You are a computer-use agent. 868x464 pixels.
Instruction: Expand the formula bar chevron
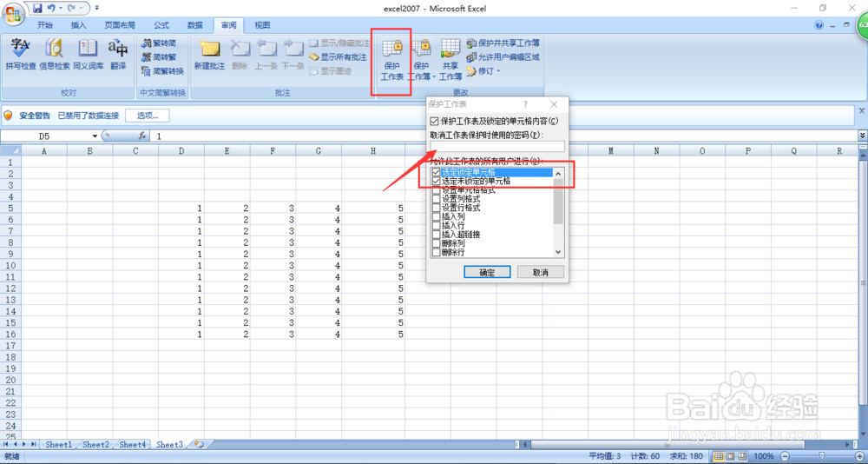[x=863, y=136]
